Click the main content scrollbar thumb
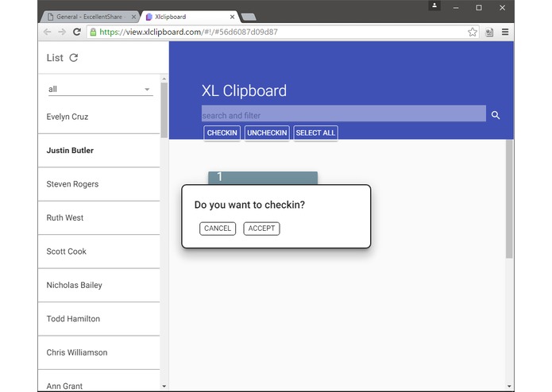The height and width of the screenshot is (392, 552). pyautogui.click(x=509, y=199)
